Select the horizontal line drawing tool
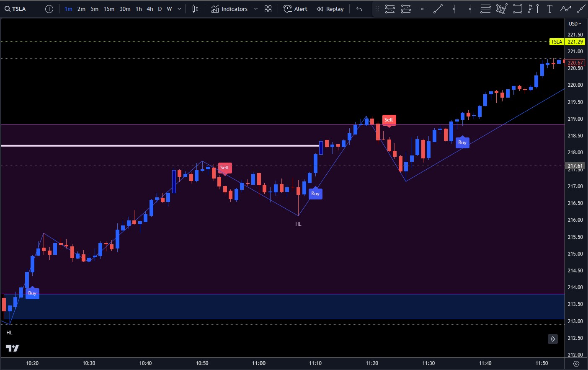This screenshot has height=370, width=588. click(x=422, y=9)
